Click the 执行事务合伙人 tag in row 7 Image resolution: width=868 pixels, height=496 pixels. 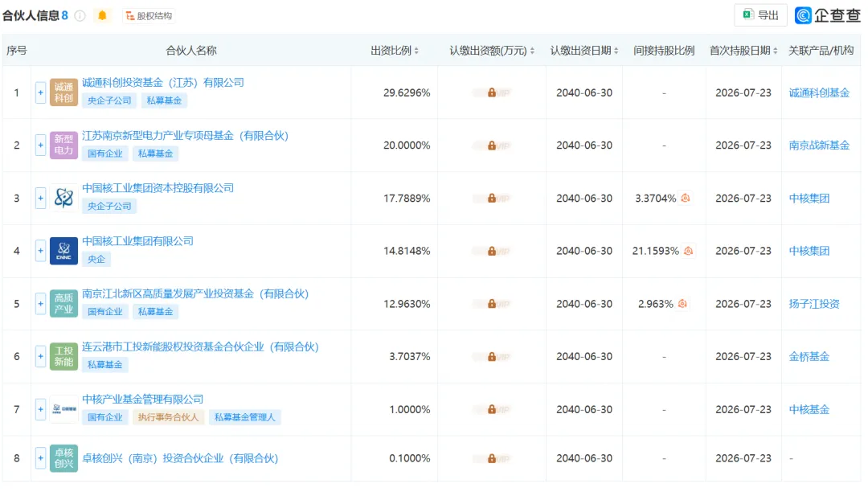point(168,417)
